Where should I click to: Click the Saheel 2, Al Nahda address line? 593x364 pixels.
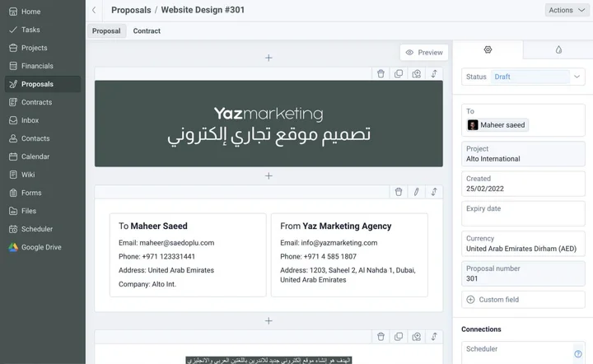pyautogui.click(x=348, y=275)
